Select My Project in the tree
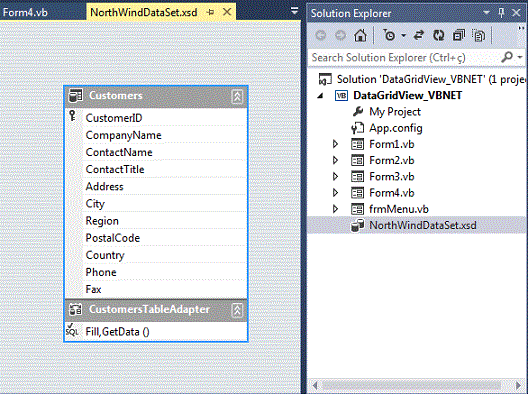528x395 pixels. tap(395, 112)
